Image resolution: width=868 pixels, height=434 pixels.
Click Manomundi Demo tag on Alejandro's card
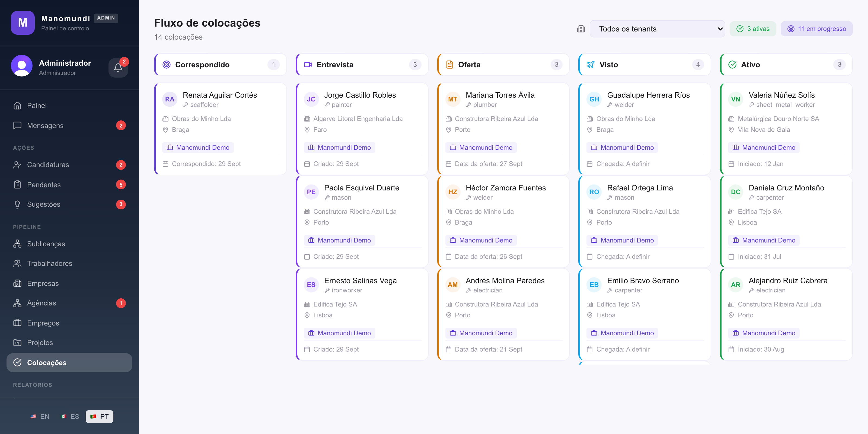764,333
